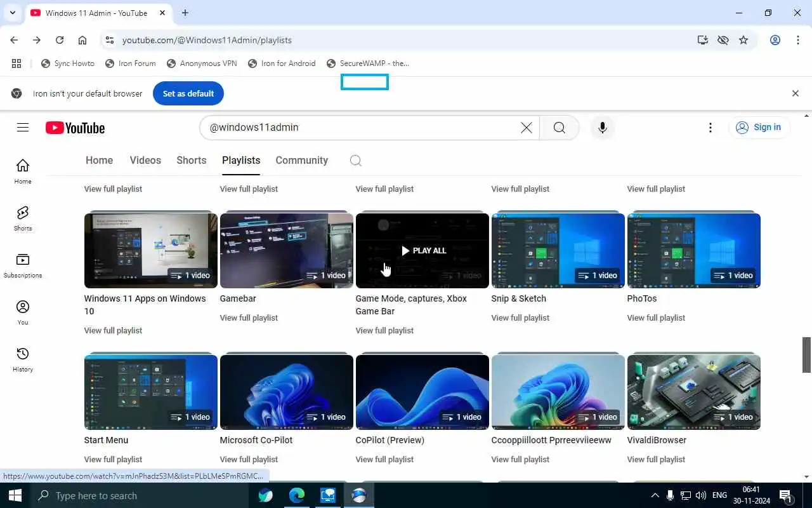Start voice search with microphone icon
This screenshot has width=812, height=508.
click(603, 128)
